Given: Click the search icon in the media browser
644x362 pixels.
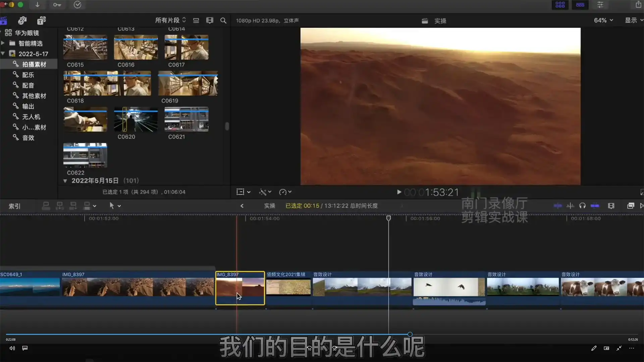Looking at the screenshot, I should 223,20.
